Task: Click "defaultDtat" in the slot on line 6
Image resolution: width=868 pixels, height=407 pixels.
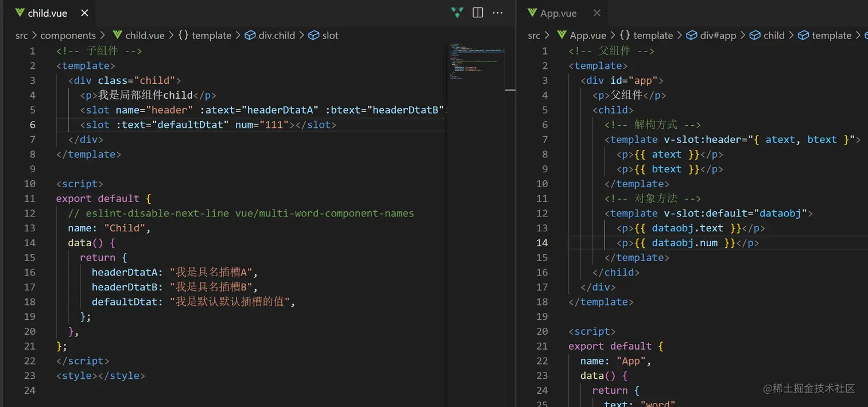Action: 190,125
